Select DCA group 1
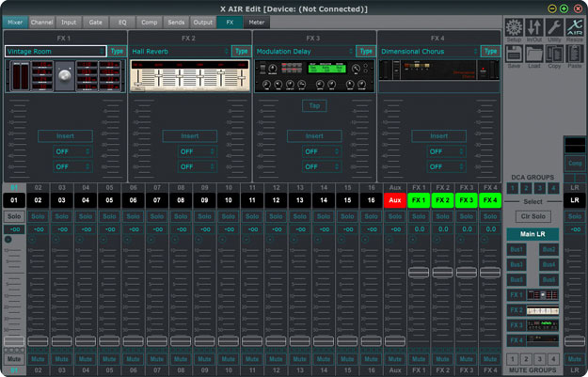 [513, 188]
